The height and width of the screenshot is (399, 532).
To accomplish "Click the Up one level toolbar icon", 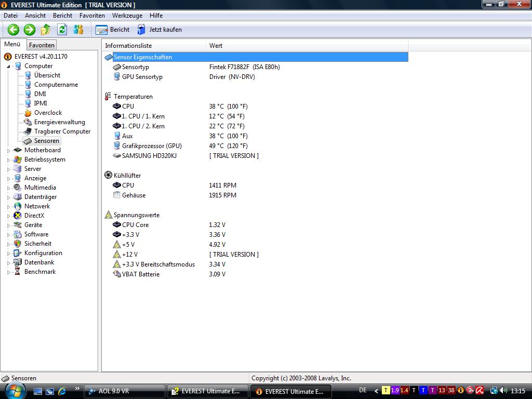I will pos(46,30).
